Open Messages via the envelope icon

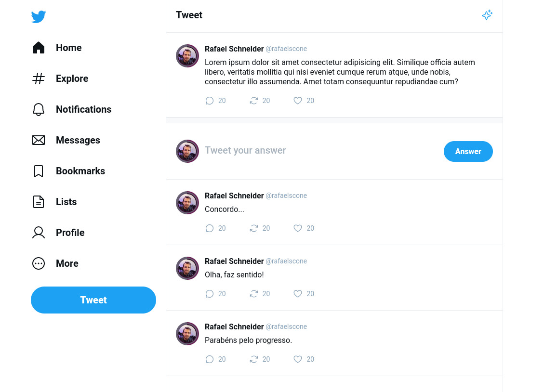point(39,140)
